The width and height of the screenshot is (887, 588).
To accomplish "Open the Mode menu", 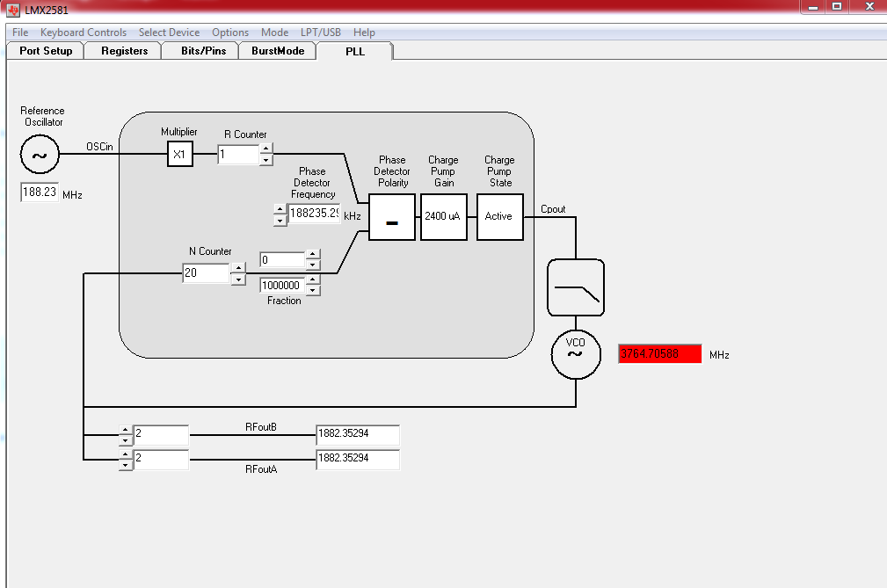I will (275, 33).
